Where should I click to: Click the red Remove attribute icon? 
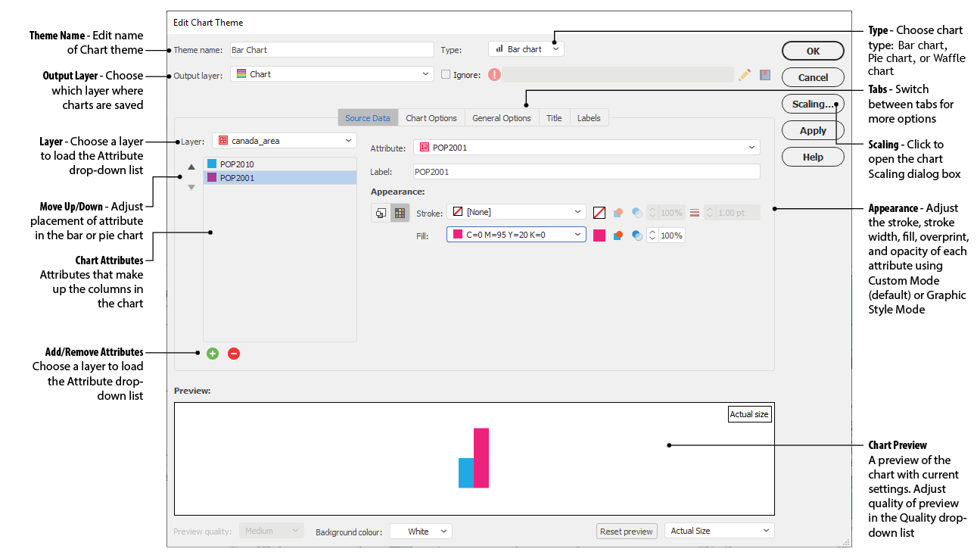(x=234, y=354)
